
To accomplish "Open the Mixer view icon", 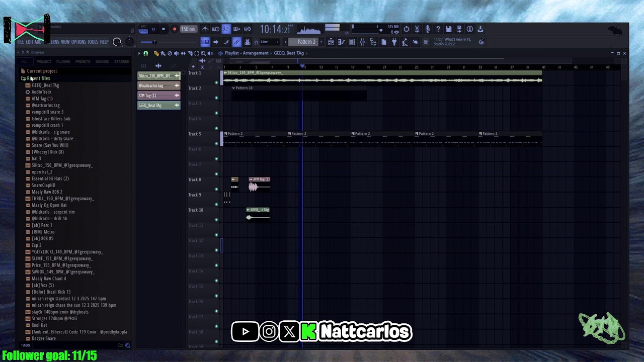I will (363, 42).
